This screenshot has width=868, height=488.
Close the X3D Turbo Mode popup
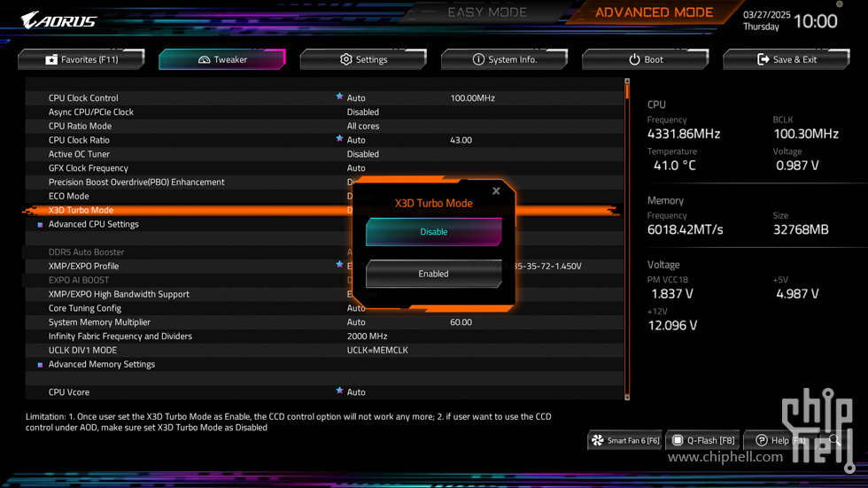(496, 191)
